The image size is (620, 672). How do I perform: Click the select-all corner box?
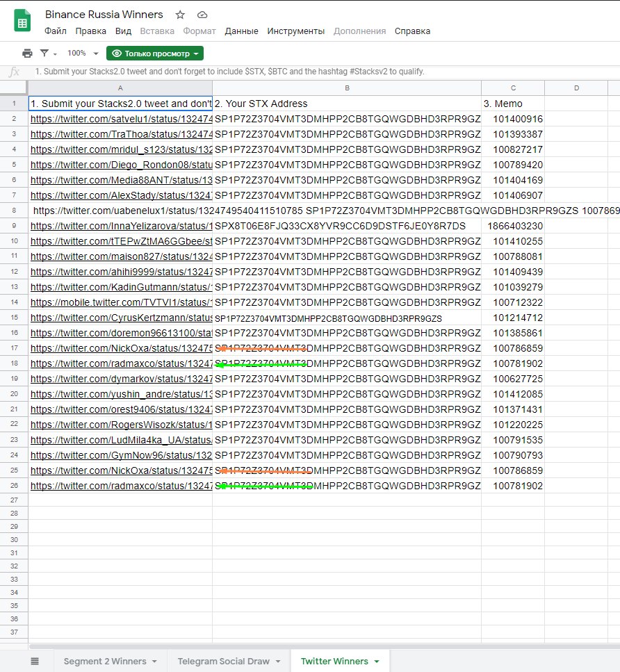[x=14, y=88]
